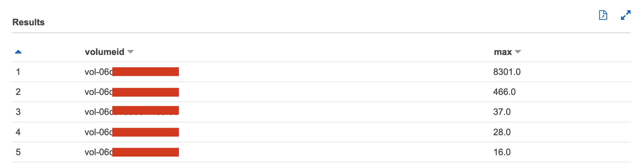
Task: Open the max column sort dropdown
Action: [x=518, y=52]
